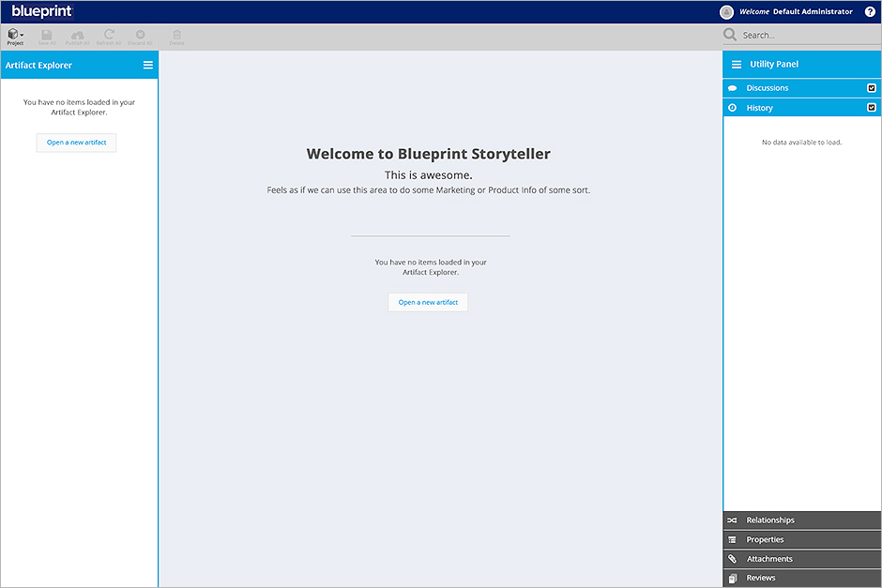Click the Discard All icon

tap(140, 38)
